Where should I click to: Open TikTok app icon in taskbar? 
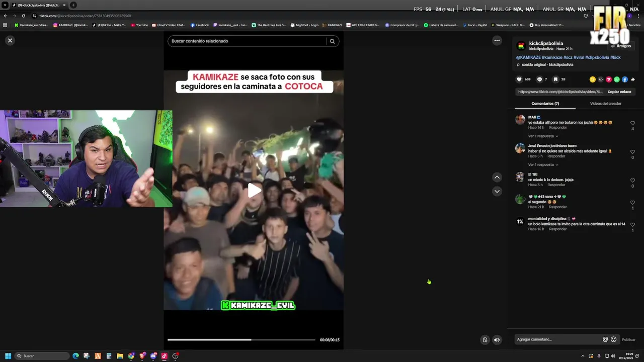[x=164, y=356]
